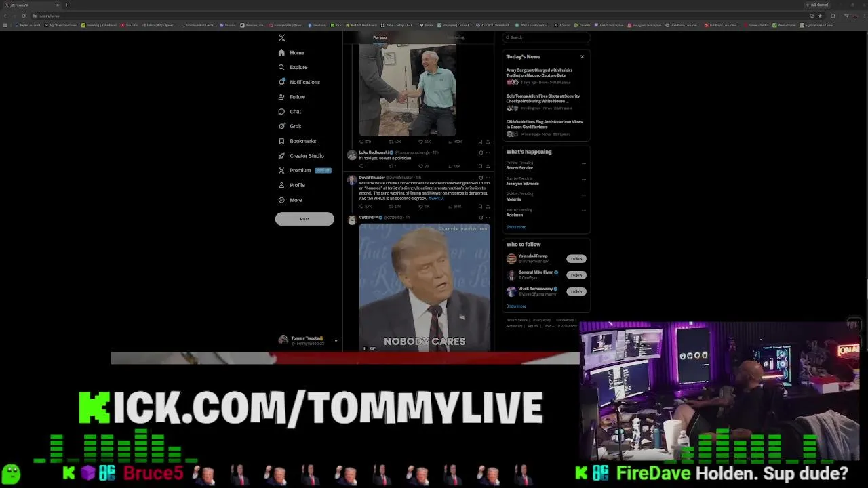Show more under Who to follow
The image size is (868, 488).
click(516, 306)
